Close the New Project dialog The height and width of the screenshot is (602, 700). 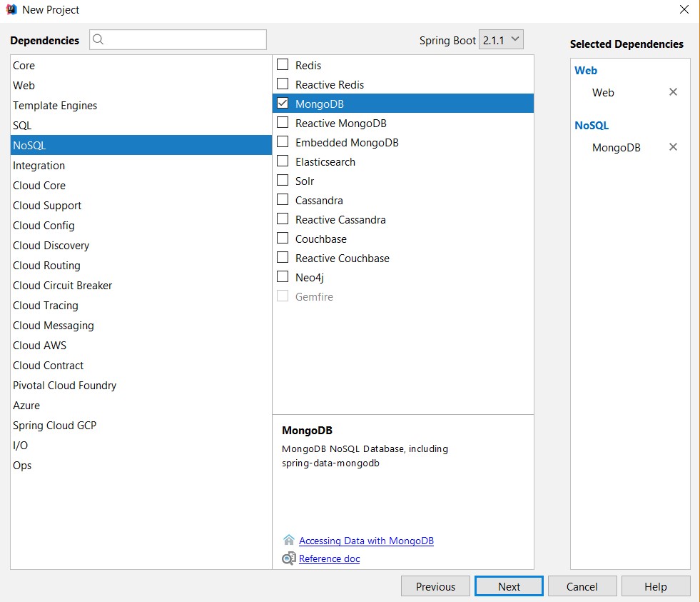(x=684, y=9)
